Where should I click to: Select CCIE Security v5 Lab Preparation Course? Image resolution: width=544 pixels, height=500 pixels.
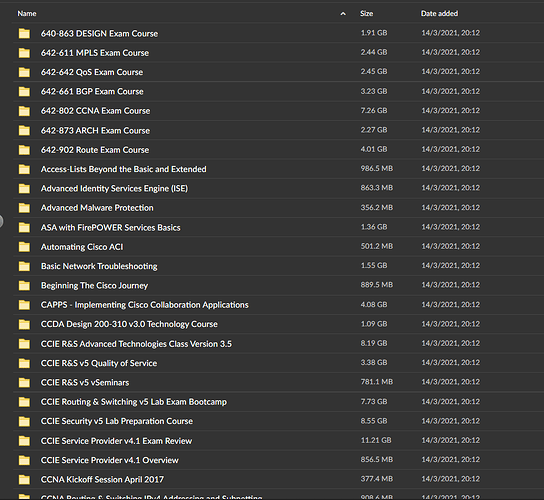[279, 421]
